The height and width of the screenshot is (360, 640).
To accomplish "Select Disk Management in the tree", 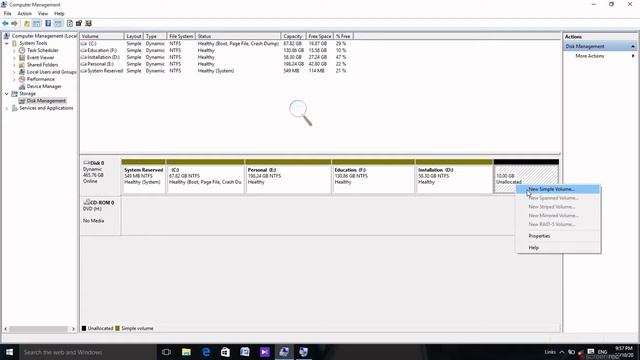I will (46, 101).
